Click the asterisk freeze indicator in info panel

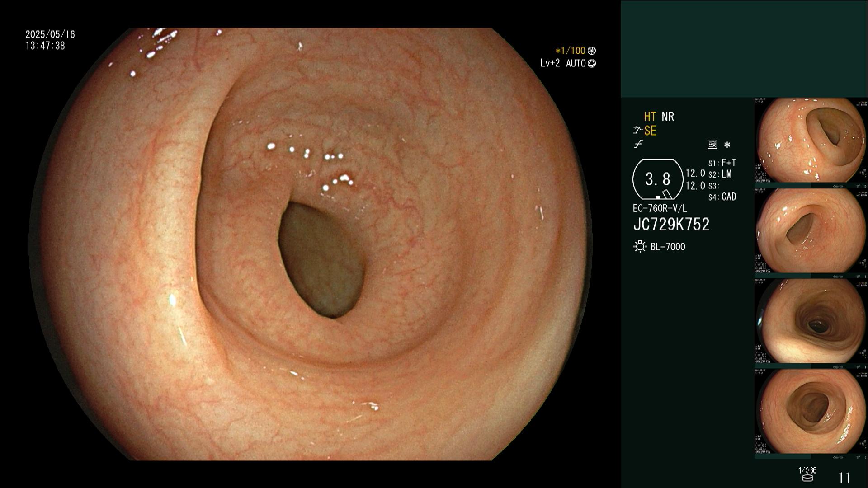(x=727, y=145)
